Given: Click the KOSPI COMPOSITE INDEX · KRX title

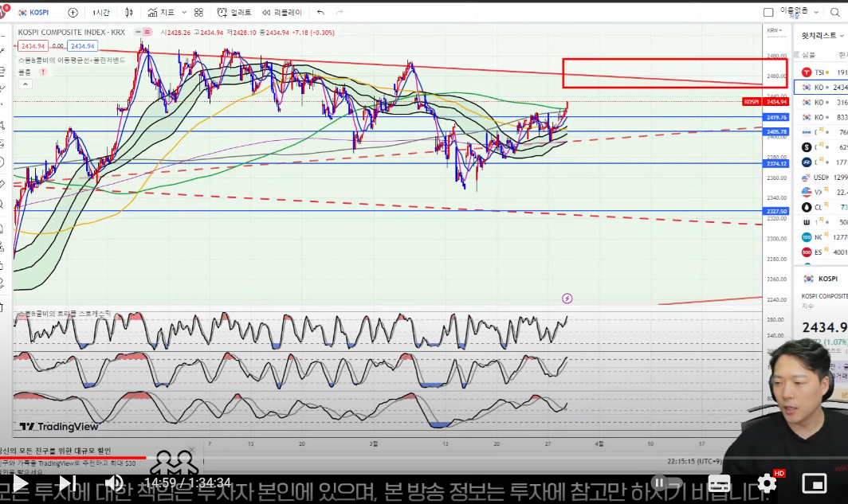Looking at the screenshot, I should click(x=72, y=33).
